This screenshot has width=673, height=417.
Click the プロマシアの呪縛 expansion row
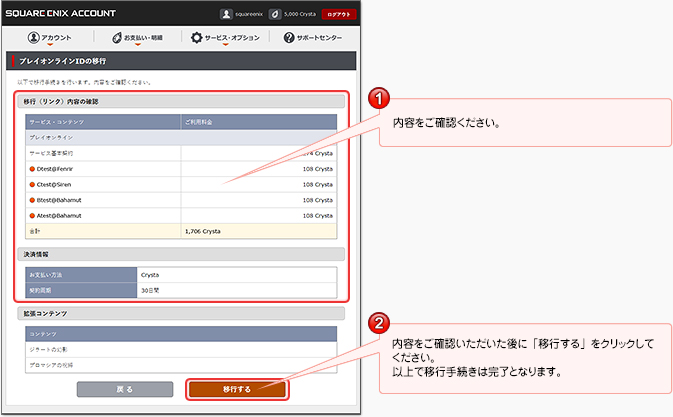pyautogui.click(x=181, y=365)
